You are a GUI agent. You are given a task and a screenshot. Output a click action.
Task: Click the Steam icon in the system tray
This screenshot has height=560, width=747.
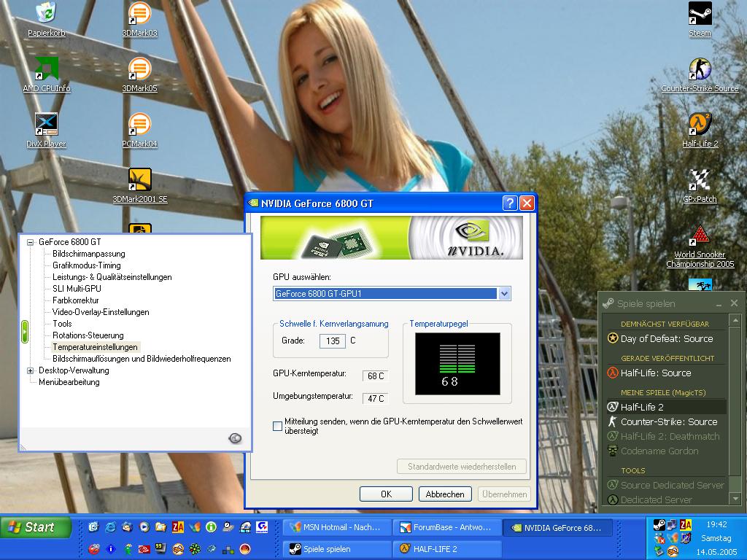click(x=659, y=525)
